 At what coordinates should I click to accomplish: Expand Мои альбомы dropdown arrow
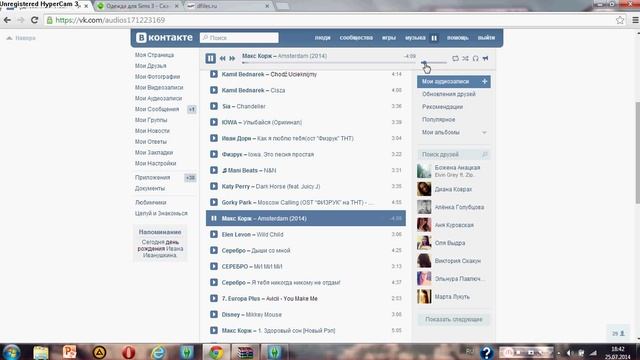pyautogui.click(x=484, y=133)
